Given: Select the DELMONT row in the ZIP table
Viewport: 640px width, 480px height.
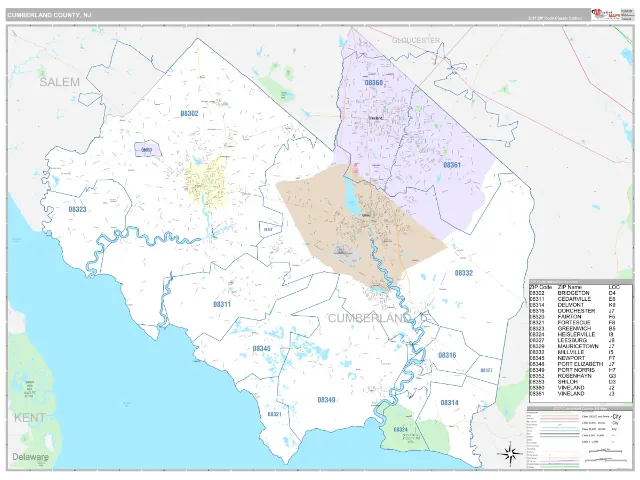Looking at the screenshot, I should 576,305.
